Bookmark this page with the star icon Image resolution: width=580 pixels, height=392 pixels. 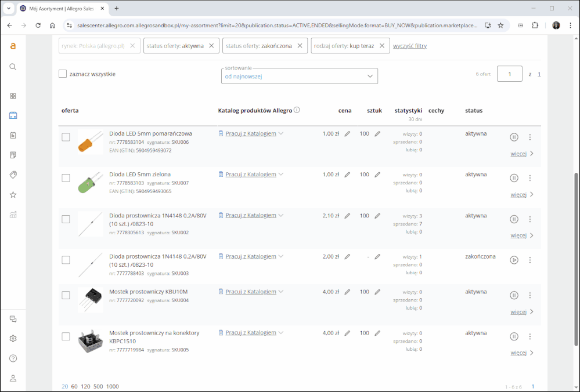[501, 26]
